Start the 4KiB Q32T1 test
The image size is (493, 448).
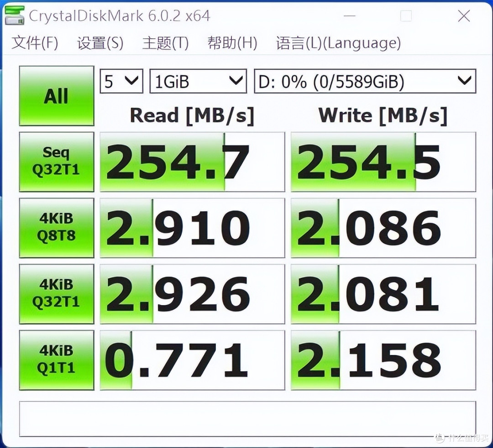coord(57,294)
